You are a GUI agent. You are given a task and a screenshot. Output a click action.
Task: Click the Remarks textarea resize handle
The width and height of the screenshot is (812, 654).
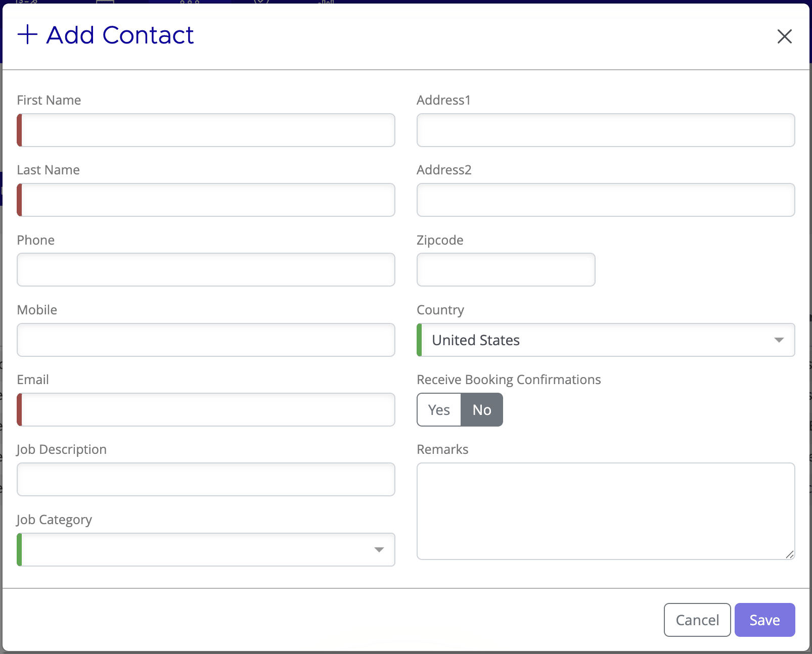point(790,555)
